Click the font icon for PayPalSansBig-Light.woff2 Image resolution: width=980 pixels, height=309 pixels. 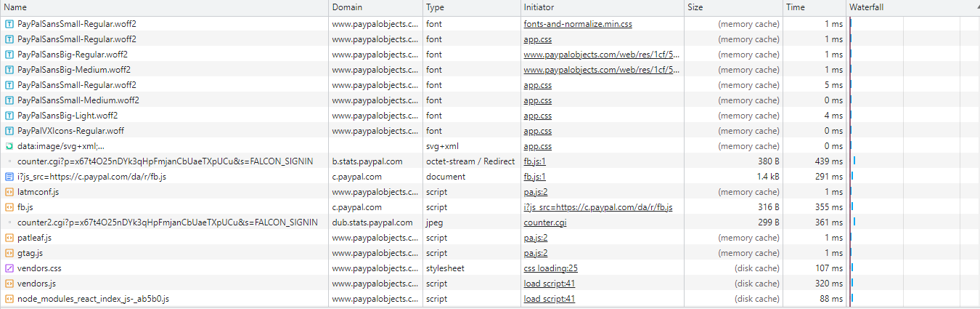click(x=9, y=116)
